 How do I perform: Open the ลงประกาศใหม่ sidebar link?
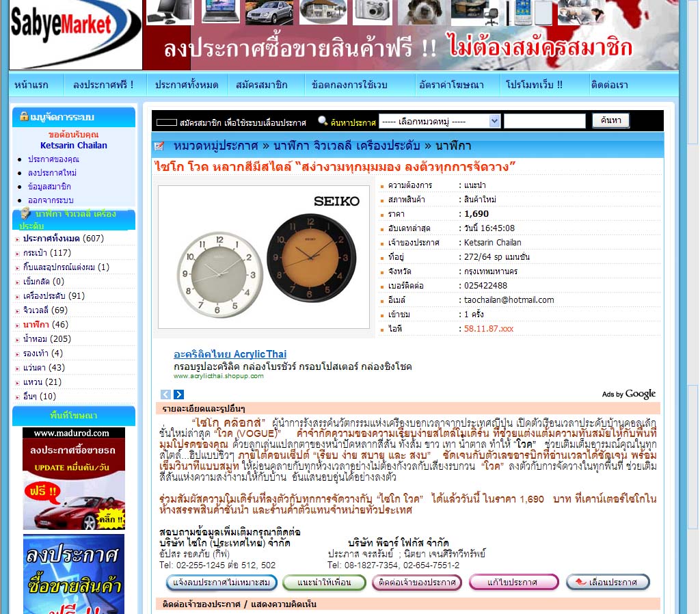tap(52, 173)
